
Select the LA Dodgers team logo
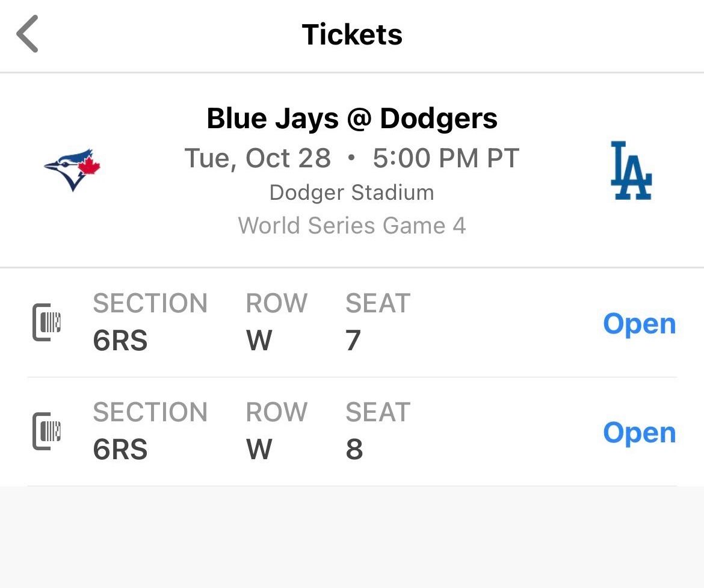[629, 170]
